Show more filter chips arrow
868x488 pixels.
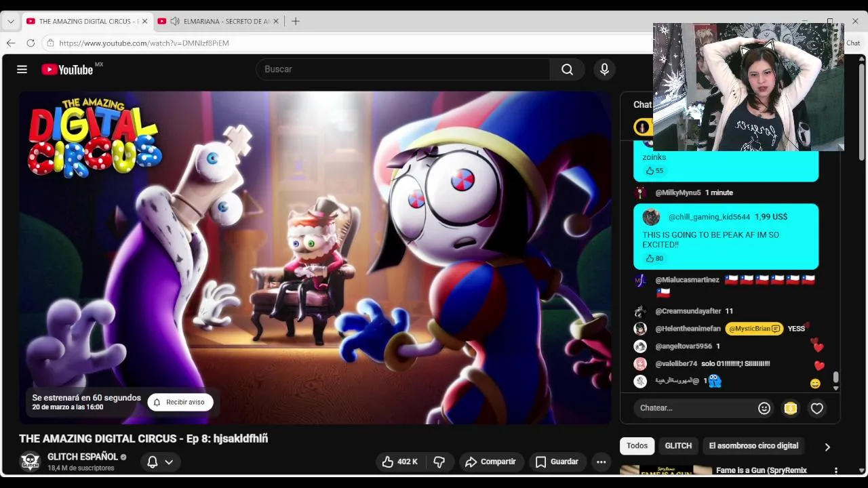[x=827, y=447]
